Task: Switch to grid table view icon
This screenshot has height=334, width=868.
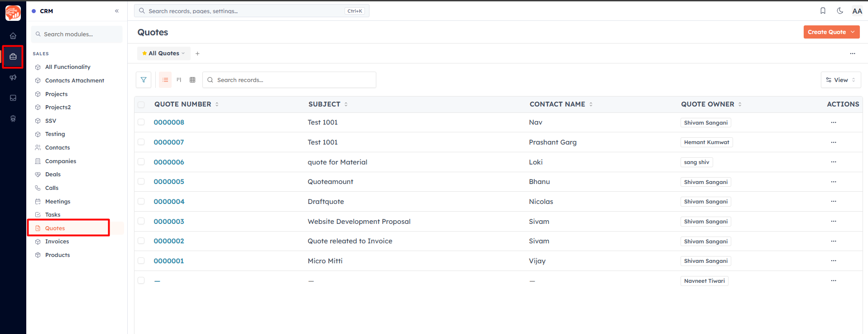Action: [x=192, y=80]
